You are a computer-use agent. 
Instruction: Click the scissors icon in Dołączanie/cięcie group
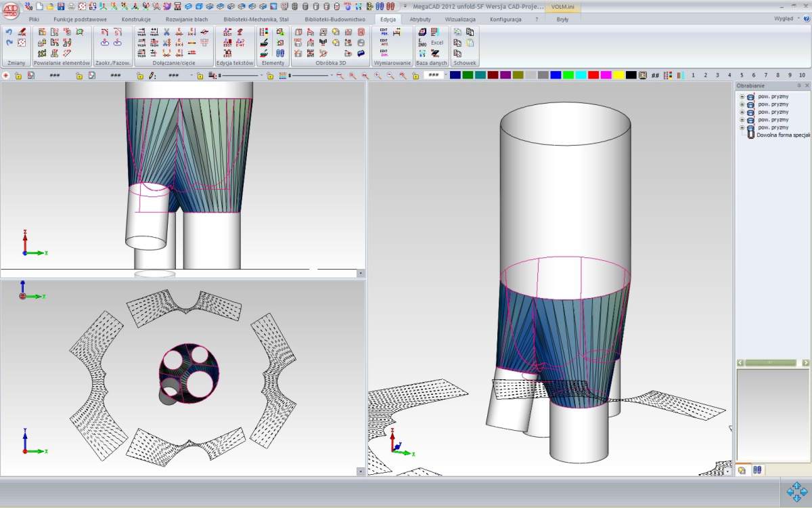click(166, 32)
